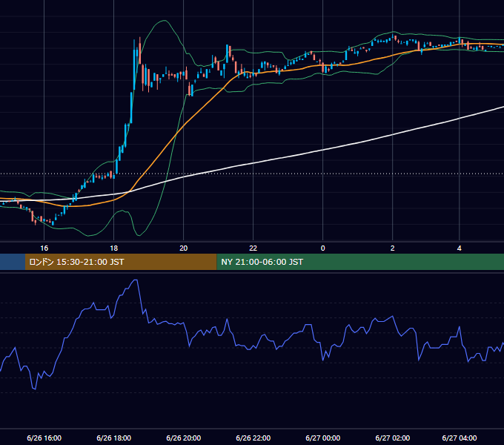Image resolution: width=504 pixels, height=445 pixels.
Task: Click the 18 hour label on price chart axis
Action: (114, 248)
